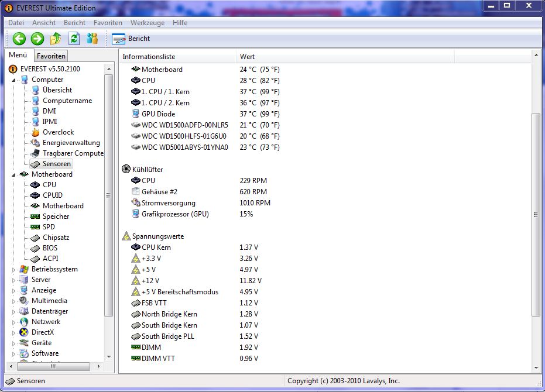Image resolution: width=545 pixels, height=392 pixels.
Task: Expand the DirectX tree node
Action: tap(13, 333)
